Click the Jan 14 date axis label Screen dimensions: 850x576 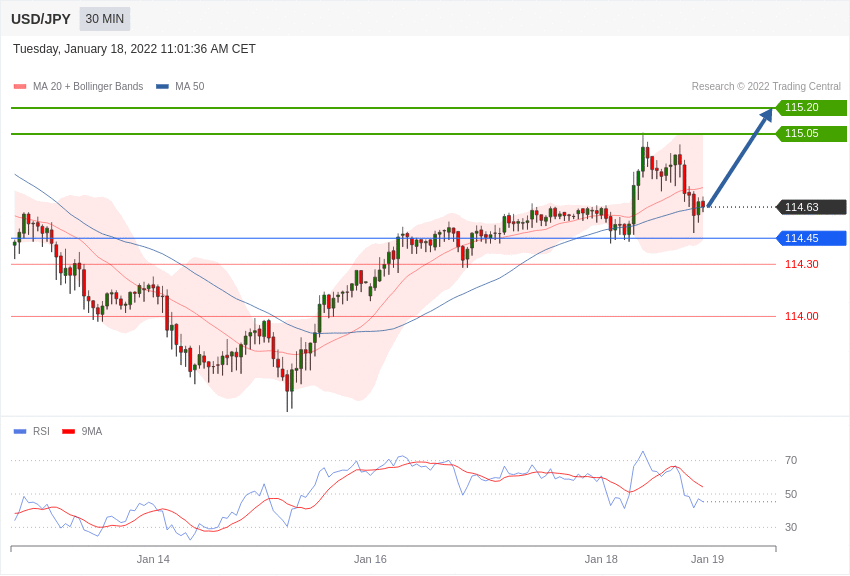click(x=153, y=559)
